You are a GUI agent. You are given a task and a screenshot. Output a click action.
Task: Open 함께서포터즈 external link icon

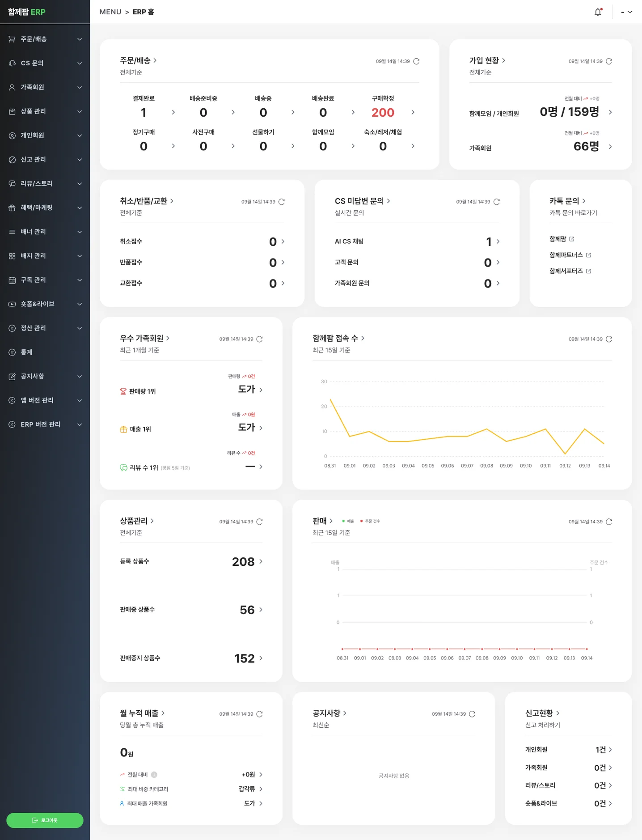[x=588, y=271]
